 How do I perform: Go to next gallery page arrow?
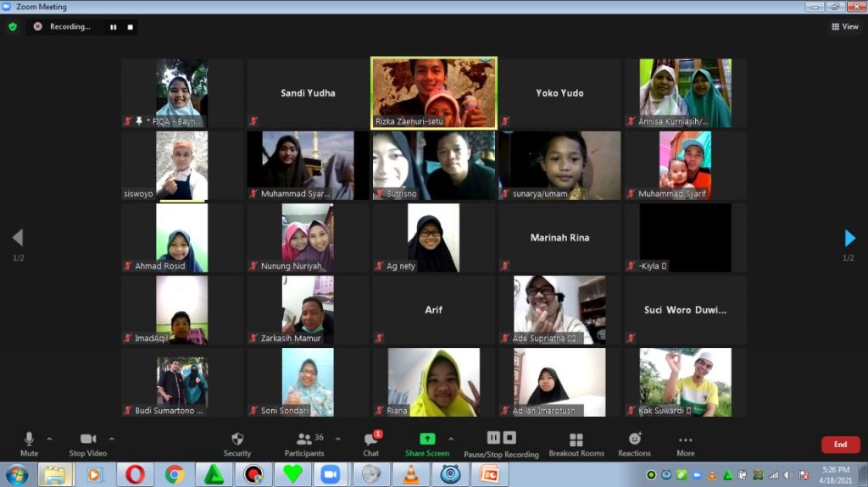[849, 238]
